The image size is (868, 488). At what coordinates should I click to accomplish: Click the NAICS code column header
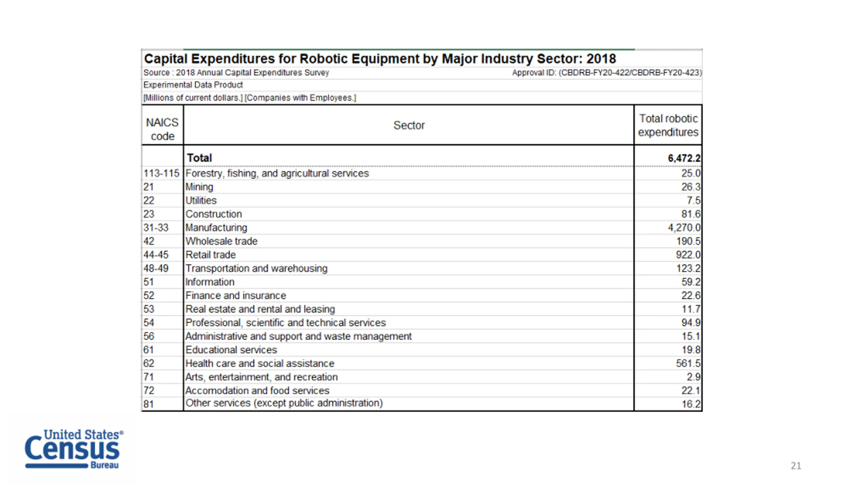(162, 129)
